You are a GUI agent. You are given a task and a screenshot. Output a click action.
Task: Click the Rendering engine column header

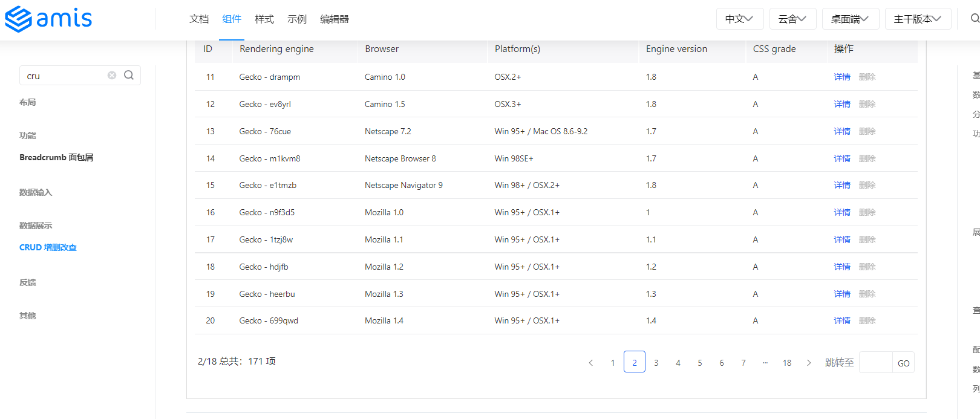point(276,49)
